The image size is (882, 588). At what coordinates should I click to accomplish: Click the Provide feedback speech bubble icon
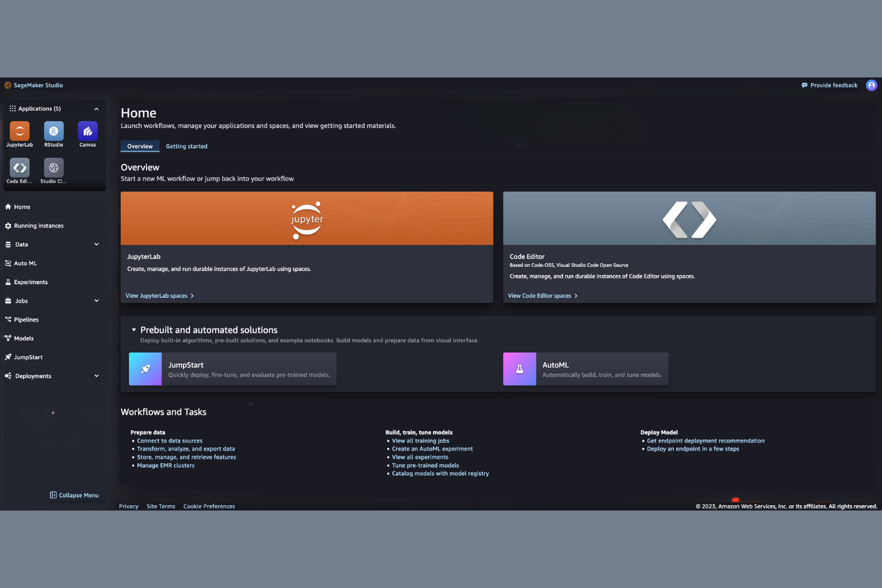click(805, 85)
